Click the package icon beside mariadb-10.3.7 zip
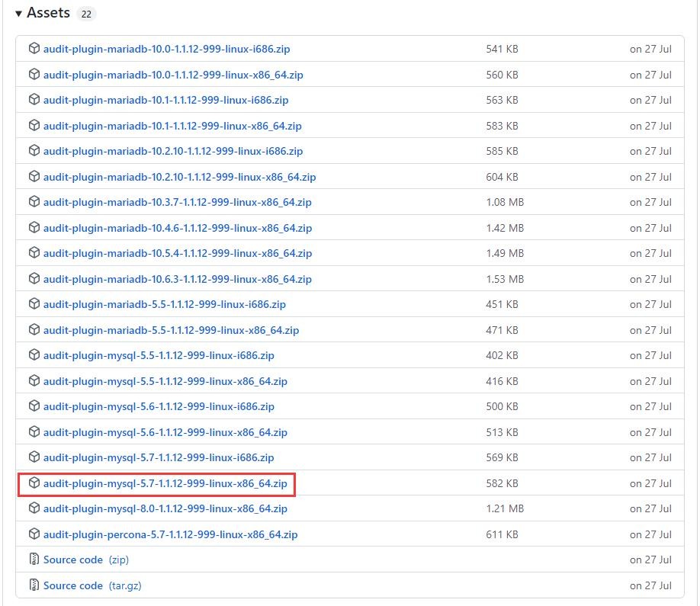The width and height of the screenshot is (700, 606). click(x=34, y=202)
